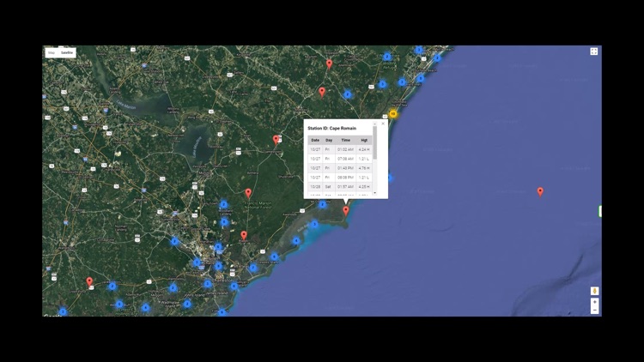This screenshot has height=362, width=644.
Task: Click the Day column header
Action: pos(329,140)
